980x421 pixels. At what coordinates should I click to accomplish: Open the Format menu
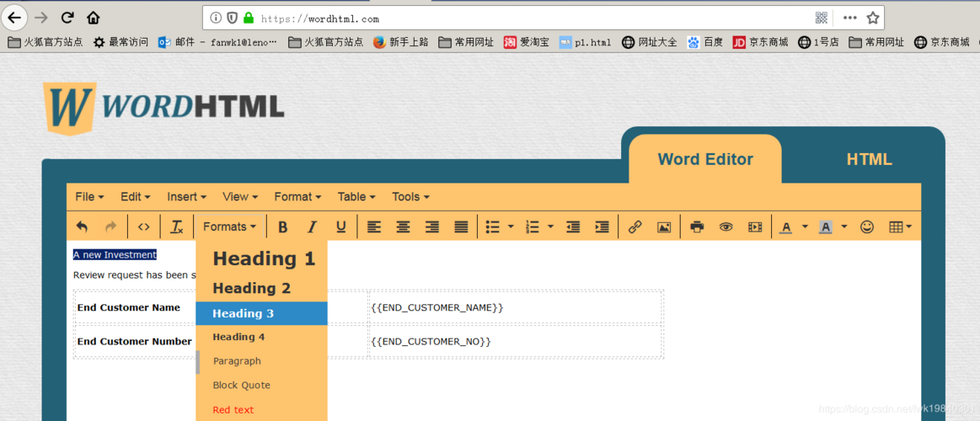point(297,197)
